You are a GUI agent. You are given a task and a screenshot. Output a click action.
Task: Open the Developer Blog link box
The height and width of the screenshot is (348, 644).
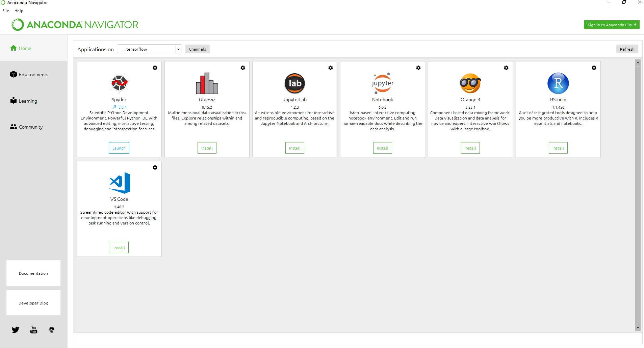tap(33, 303)
